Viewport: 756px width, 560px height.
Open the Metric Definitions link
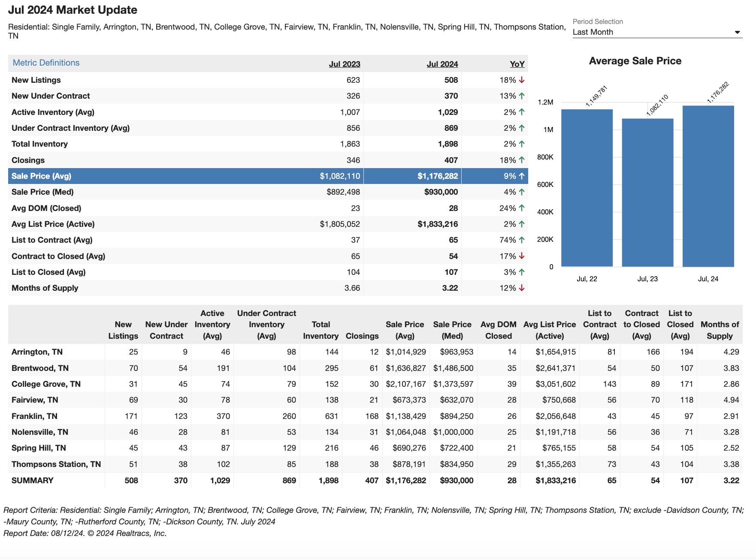[46, 63]
